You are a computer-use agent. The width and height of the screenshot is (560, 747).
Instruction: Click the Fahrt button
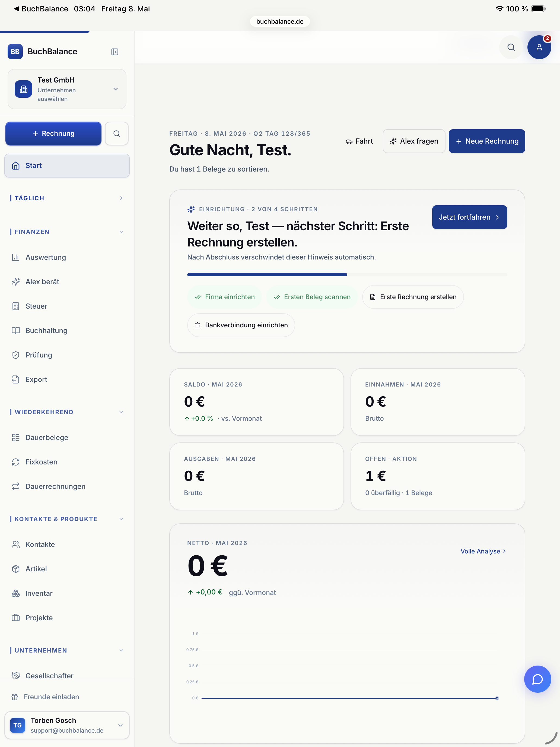359,141
